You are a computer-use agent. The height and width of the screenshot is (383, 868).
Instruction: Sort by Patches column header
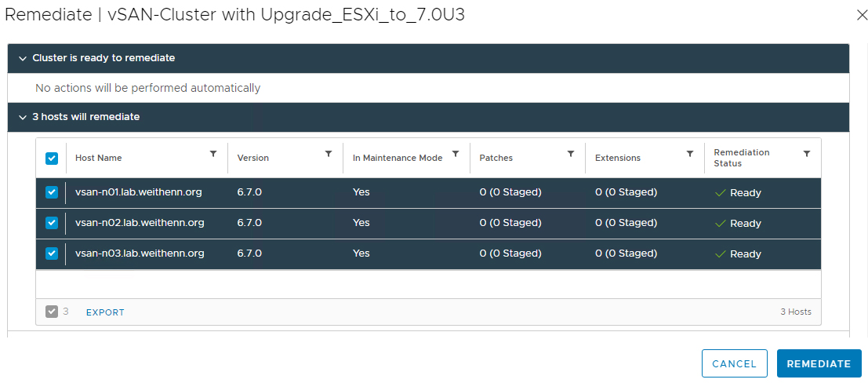click(x=496, y=158)
